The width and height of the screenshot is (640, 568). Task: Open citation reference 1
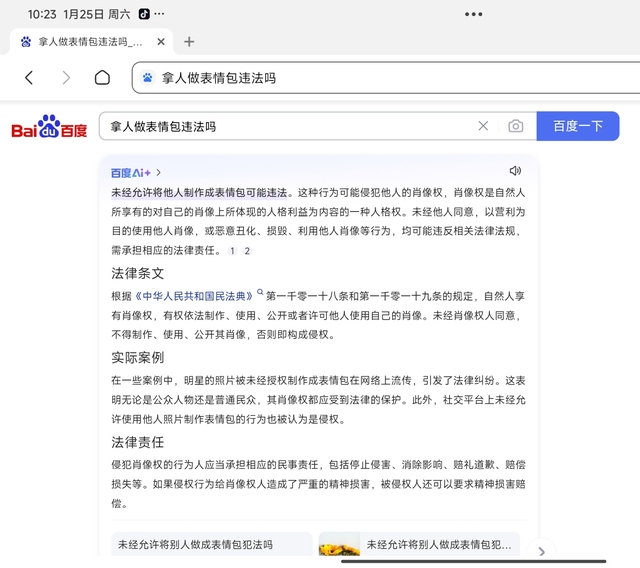[232, 251]
